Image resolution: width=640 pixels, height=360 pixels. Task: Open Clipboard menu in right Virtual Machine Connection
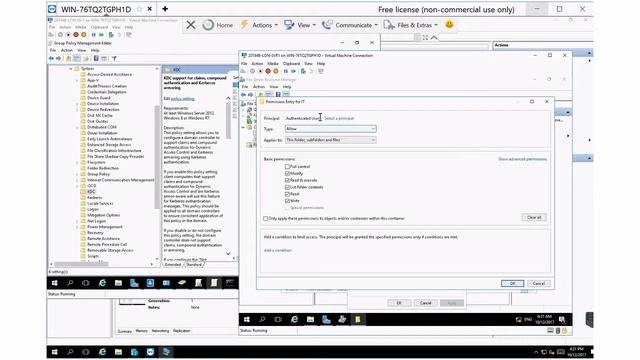291,64
